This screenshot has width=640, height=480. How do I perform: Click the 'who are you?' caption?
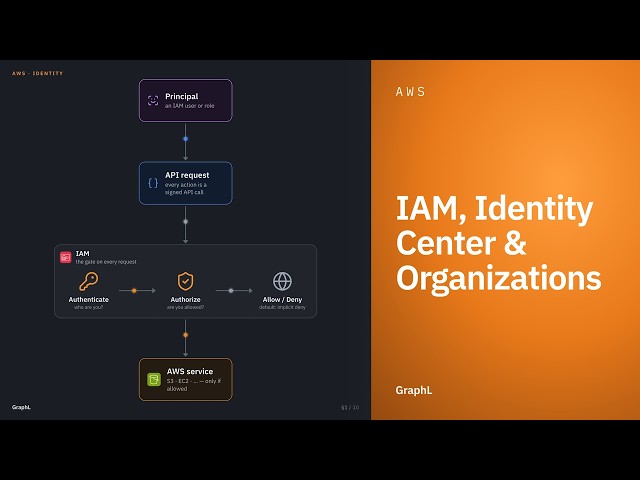click(x=89, y=307)
